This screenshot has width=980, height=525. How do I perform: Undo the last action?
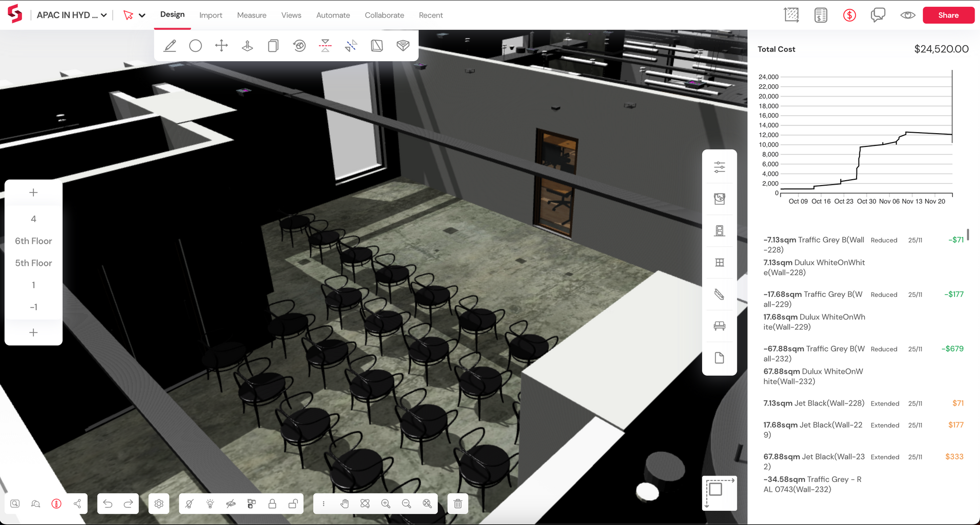108,503
